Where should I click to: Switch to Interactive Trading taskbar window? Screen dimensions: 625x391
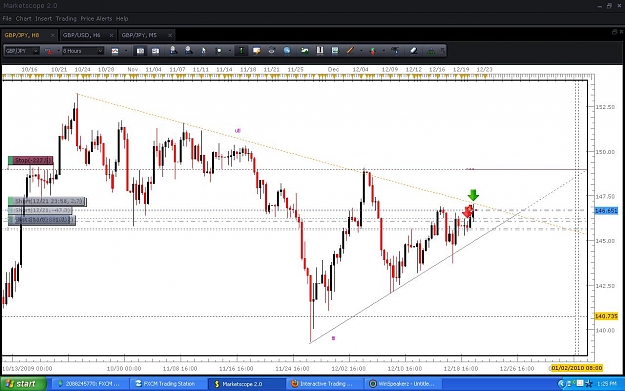point(324,383)
